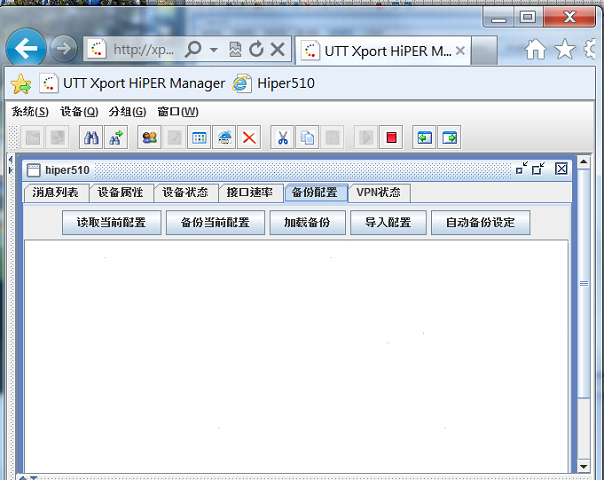The width and height of the screenshot is (604, 480).
Task: Click the window left green arrow icon
Action: click(424, 137)
